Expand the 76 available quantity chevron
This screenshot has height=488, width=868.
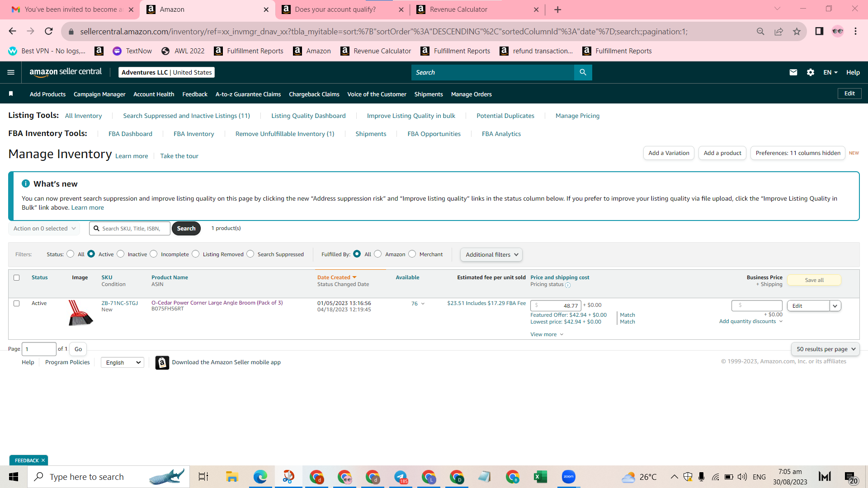423,304
